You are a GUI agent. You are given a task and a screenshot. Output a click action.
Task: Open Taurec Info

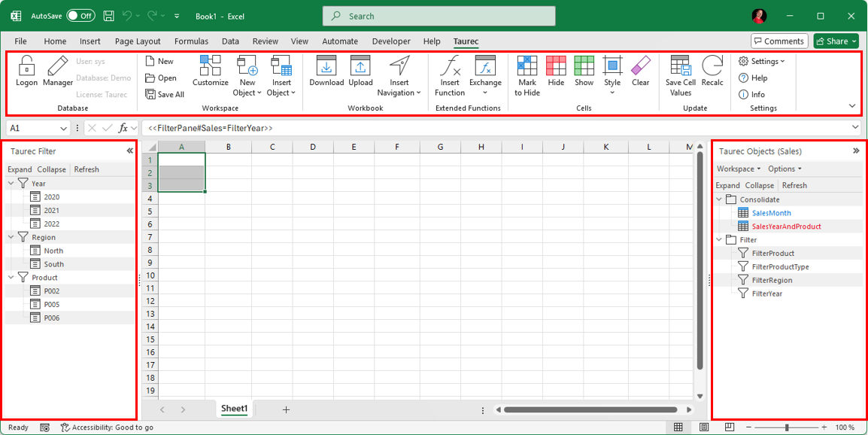pyautogui.click(x=752, y=94)
